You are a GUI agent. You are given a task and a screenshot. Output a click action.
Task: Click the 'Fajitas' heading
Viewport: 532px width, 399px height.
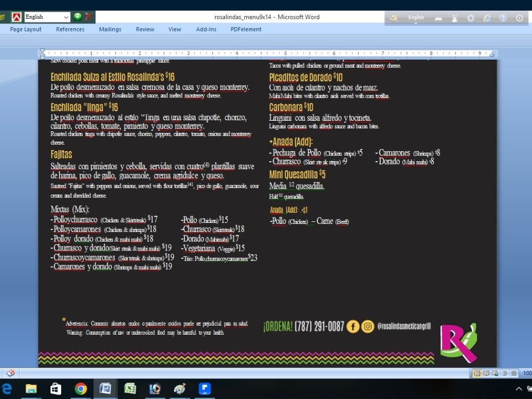(61, 154)
